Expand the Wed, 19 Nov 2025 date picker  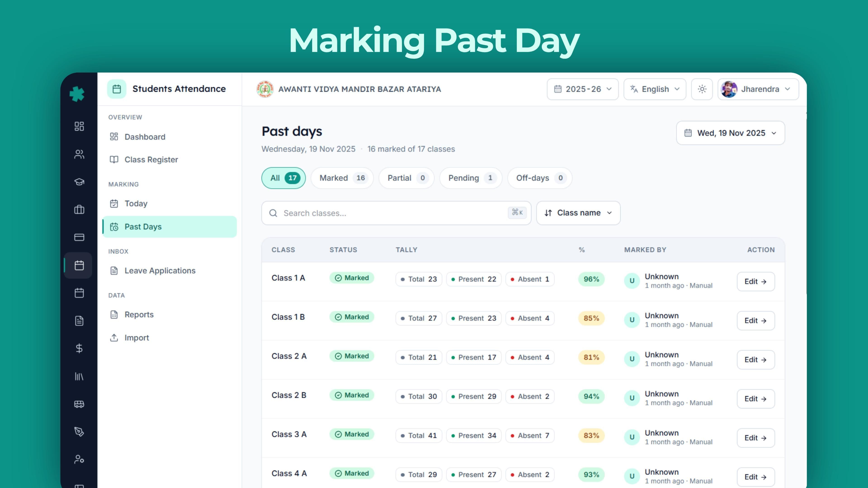[x=731, y=133]
